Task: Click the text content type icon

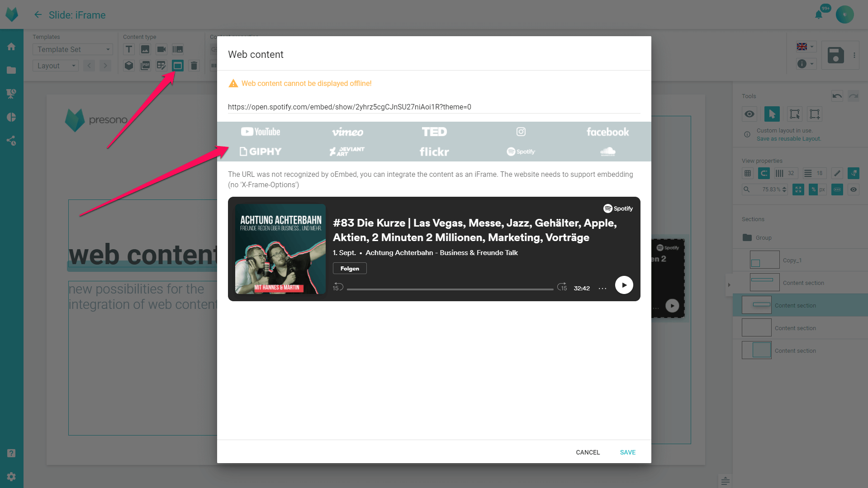Action: tap(129, 49)
